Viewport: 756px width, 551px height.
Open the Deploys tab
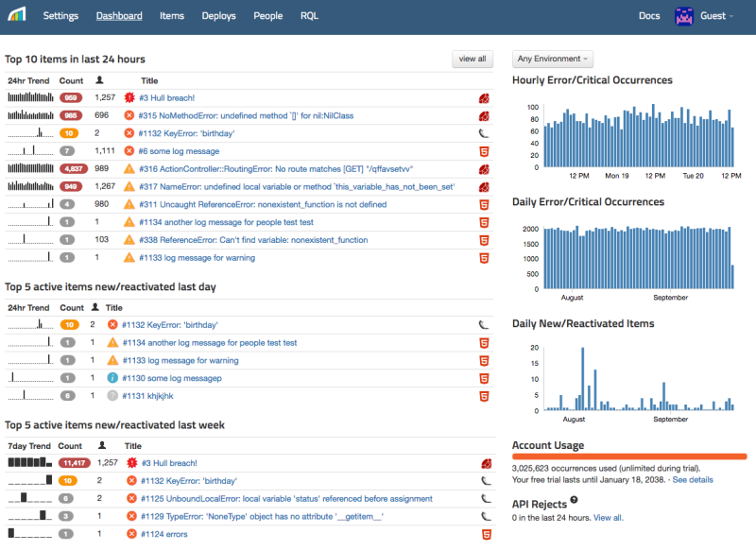click(x=218, y=16)
